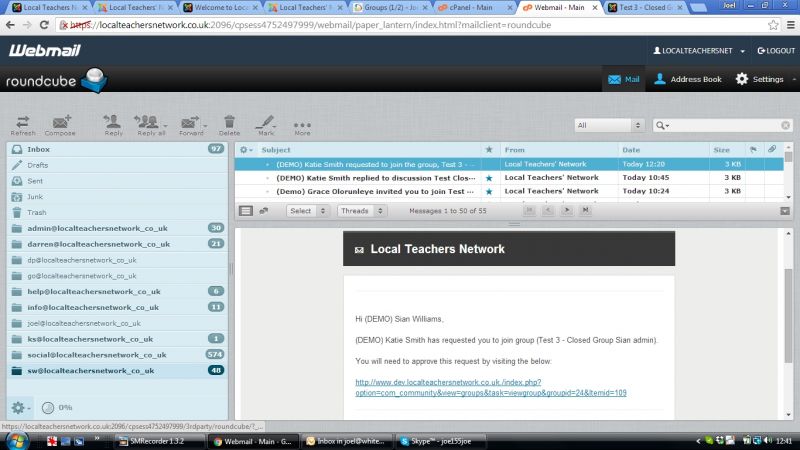Viewport: 800px width, 450px height.
Task: Open the search options magnifier dropdown
Action: point(662,125)
